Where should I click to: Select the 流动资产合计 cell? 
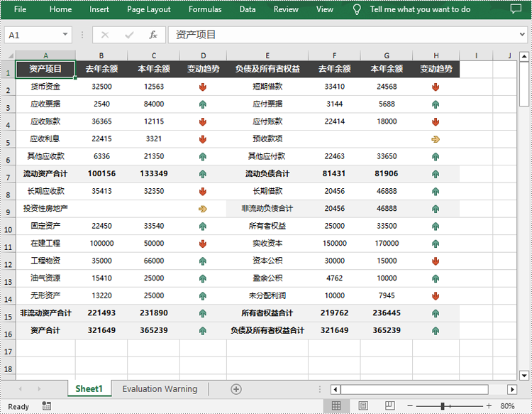(x=45, y=173)
